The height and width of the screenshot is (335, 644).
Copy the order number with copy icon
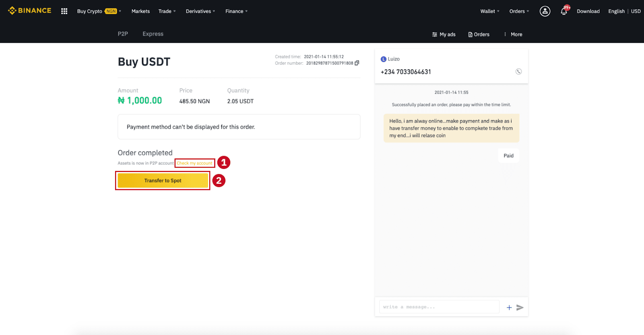click(357, 63)
